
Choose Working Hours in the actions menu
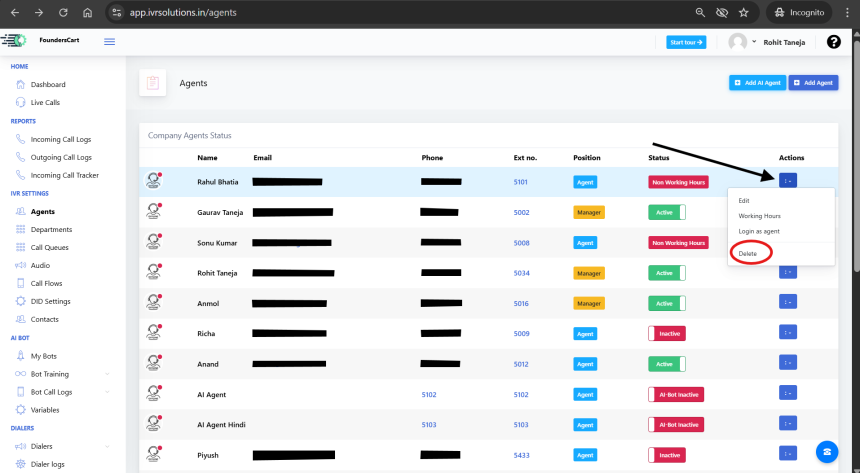coord(759,216)
